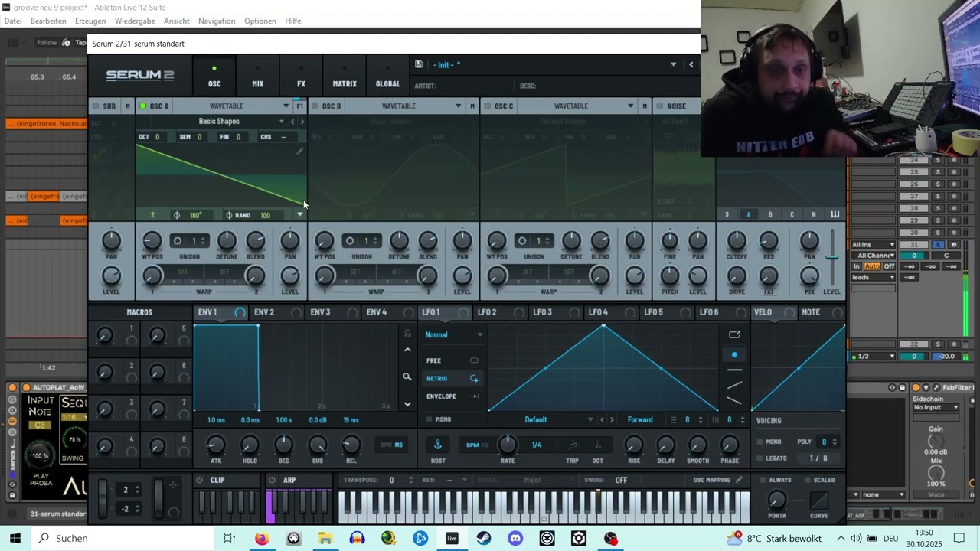Image resolution: width=980 pixels, height=551 pixels.
Task: Click the LFO export pop-out icon
Action: [734, 334]
